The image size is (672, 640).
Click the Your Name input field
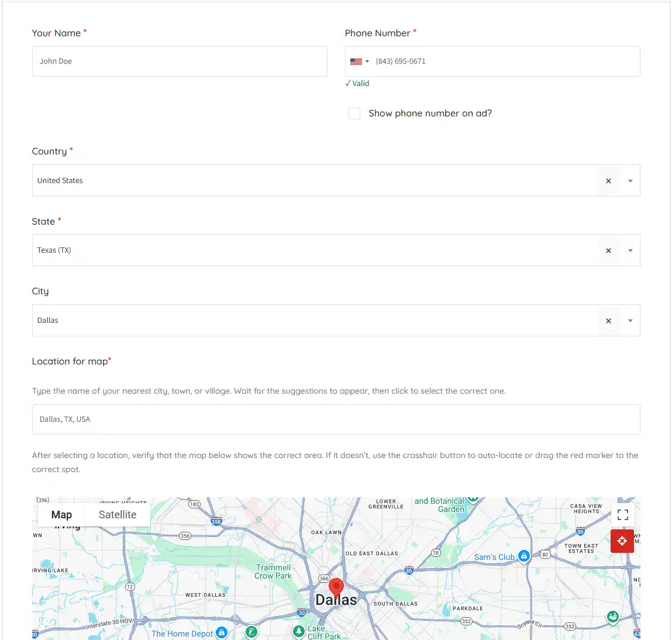tap(180, 61)
